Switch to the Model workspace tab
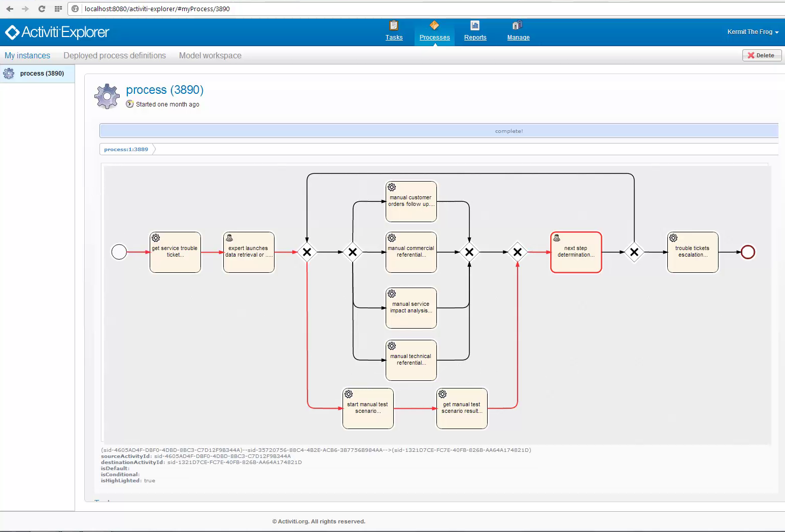 click(210, 56)
